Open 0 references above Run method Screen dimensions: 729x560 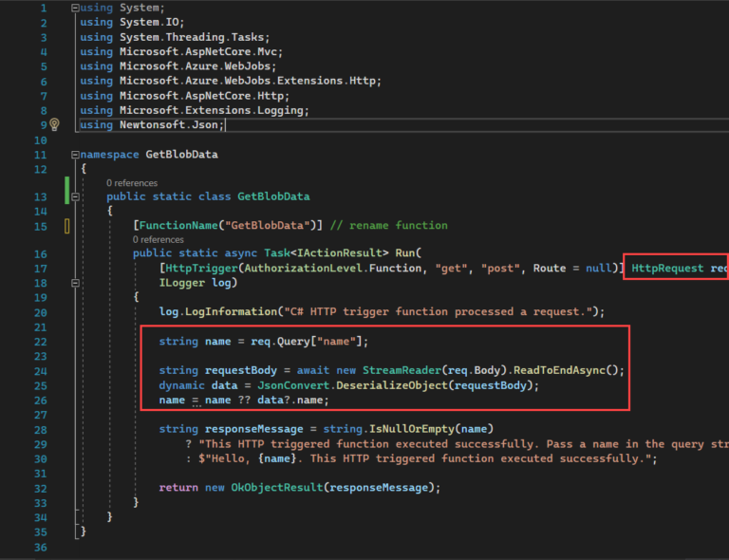pyautogui.click(x=158, y=240)
